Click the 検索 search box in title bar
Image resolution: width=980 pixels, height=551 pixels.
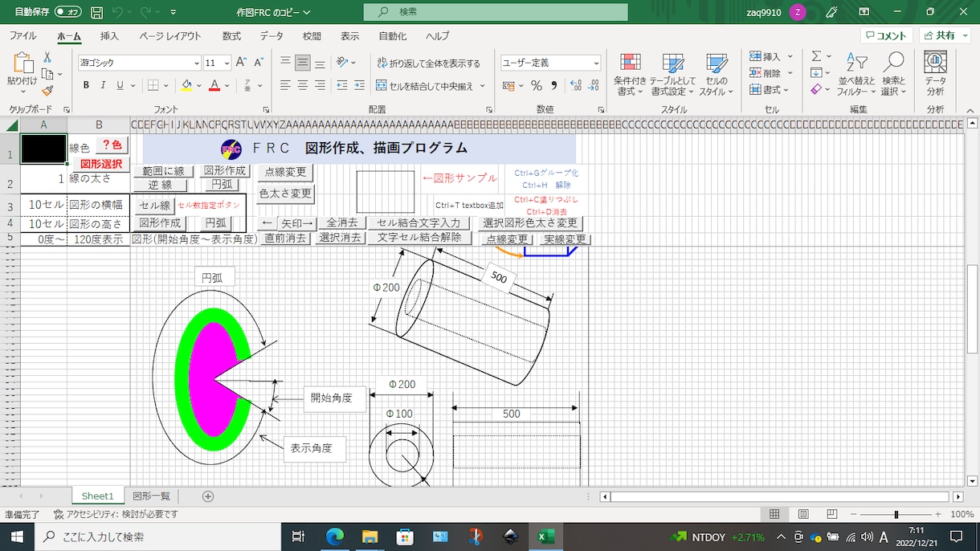point(496,12)
